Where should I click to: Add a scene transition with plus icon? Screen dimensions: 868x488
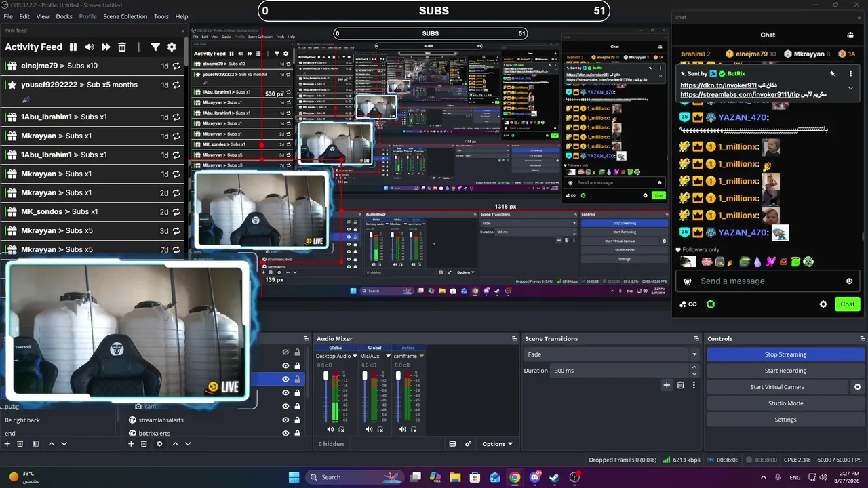667,385
